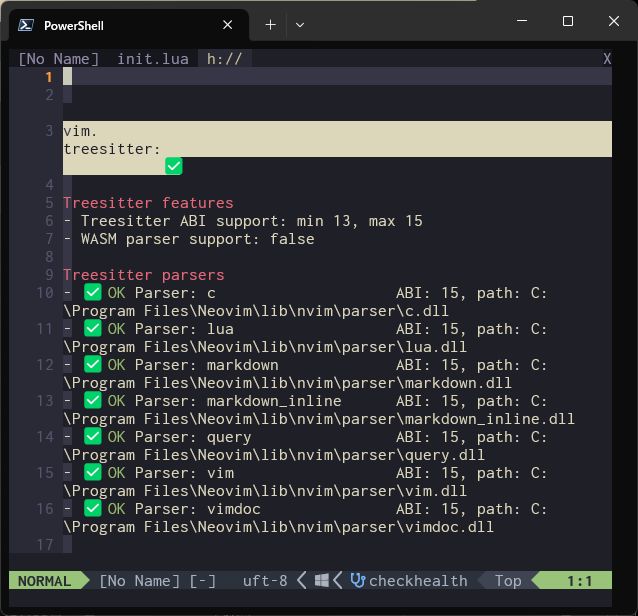This screenshot has height=616, width=638.
Task: Click the OK checkmark for lua parser
Action: tap(93, 329)
